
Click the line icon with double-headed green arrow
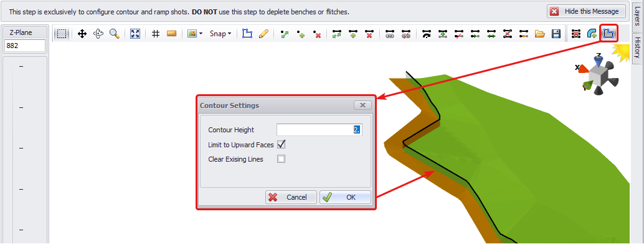(491, 34)
